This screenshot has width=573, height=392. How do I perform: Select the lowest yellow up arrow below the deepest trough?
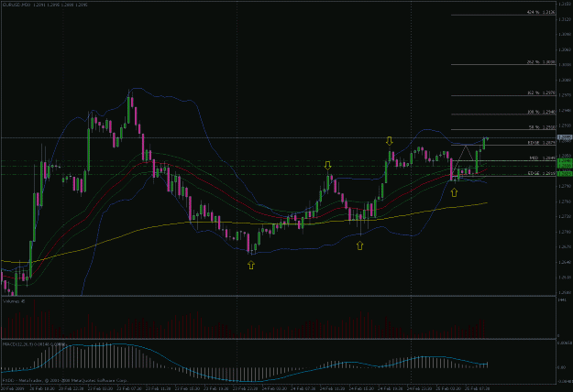pyautogui.click(x=251, y=265)
